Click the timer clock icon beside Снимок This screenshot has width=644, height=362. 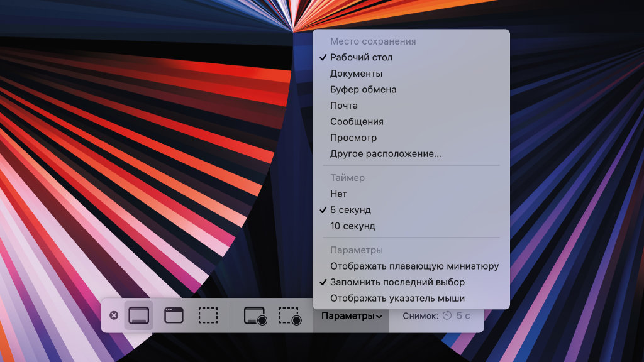click(447, 315)
